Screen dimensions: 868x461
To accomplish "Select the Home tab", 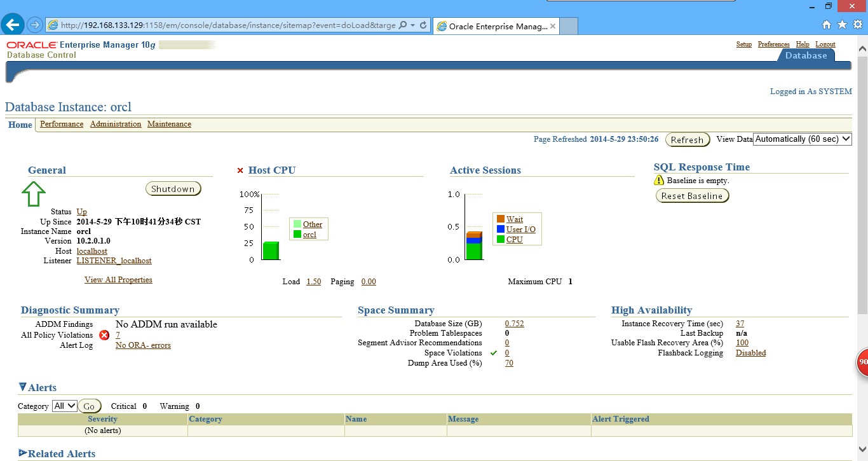I will pos(20,125).
